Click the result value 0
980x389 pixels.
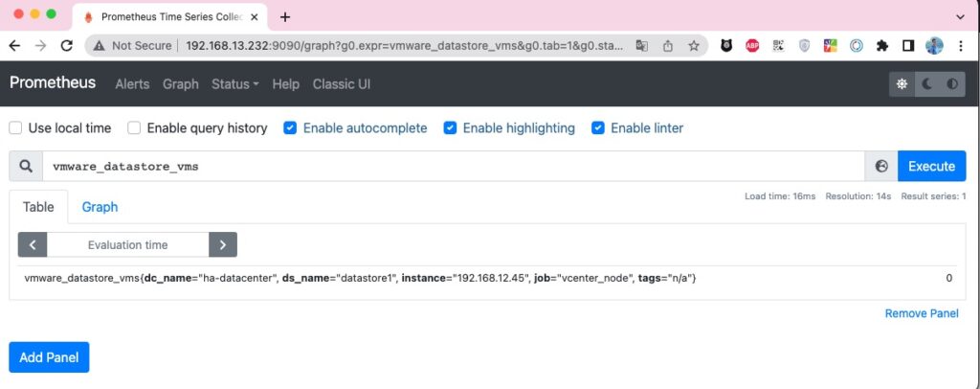948,278
